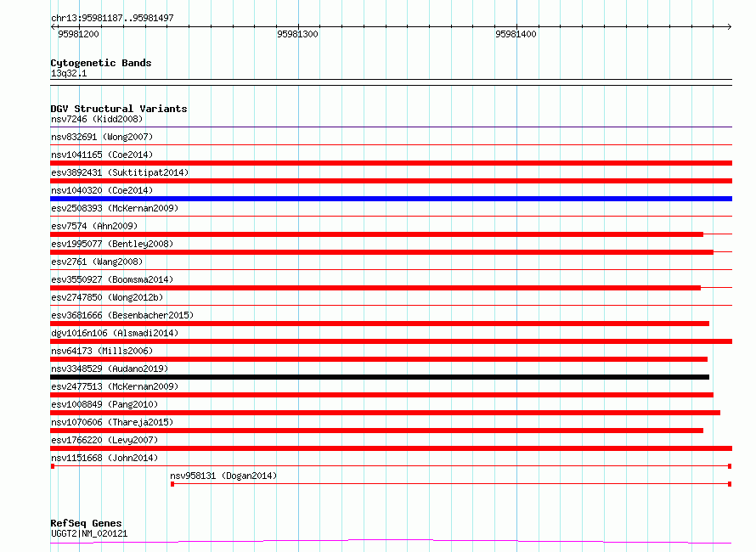The width and height of the screenshot is (756, 552).
Task: Select red bar under esv3550927 (Boomsma2014)
Action: point(375,288)
